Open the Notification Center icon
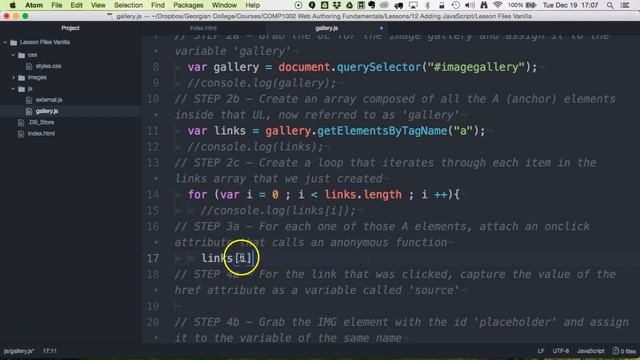 (625, 5)
